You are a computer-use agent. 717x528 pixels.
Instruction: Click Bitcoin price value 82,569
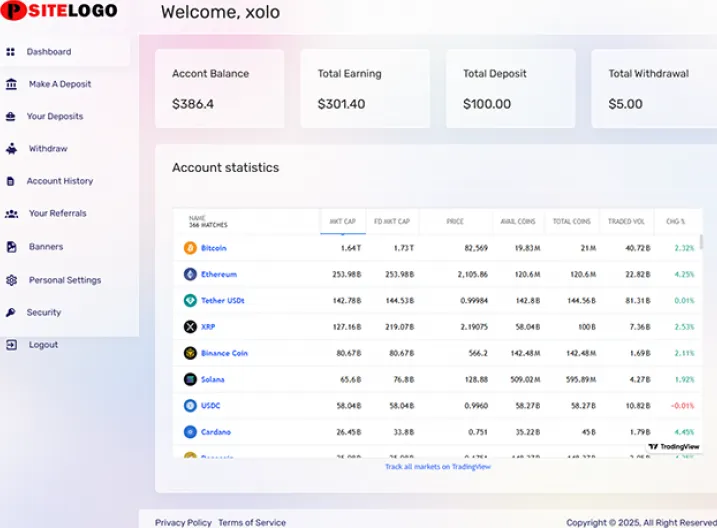click(x=476, y=248)
